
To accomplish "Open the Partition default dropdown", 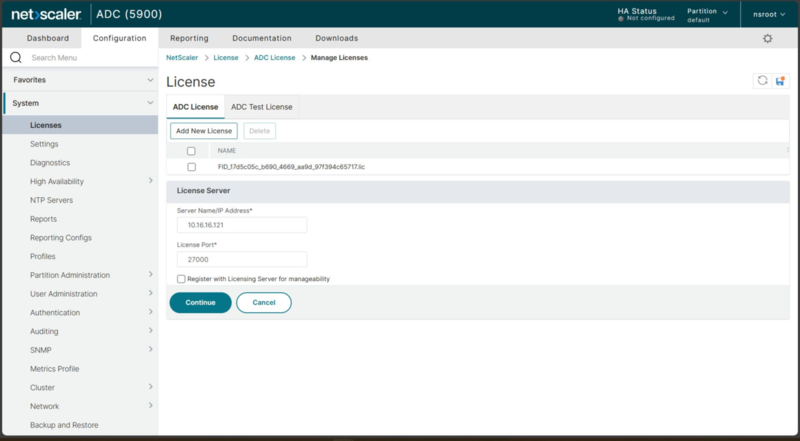I will tap(707, 15).
